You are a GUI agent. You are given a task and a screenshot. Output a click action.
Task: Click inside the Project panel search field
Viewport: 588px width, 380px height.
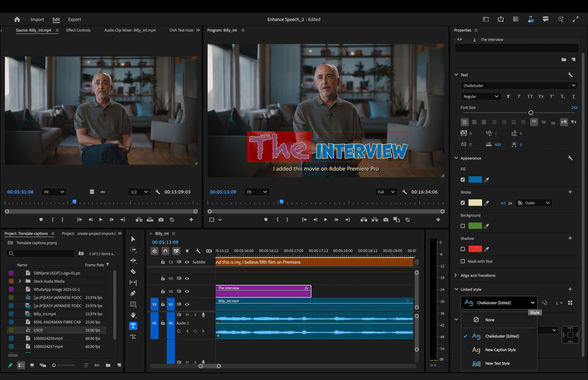pyautogui.click(x=40, y=253)
